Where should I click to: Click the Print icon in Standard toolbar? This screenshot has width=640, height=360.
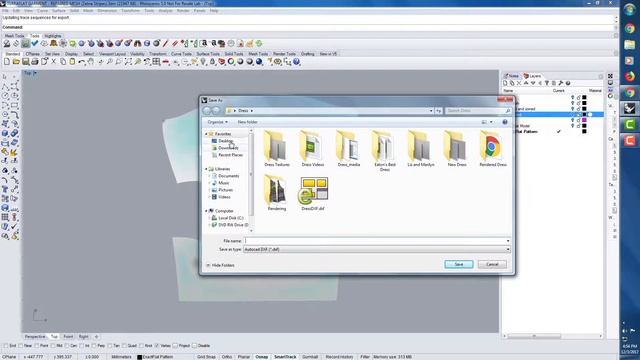35,62
